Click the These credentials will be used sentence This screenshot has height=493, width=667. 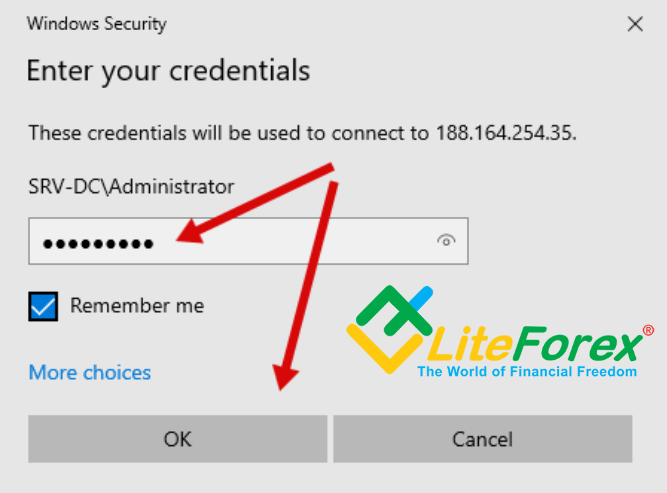302,133
